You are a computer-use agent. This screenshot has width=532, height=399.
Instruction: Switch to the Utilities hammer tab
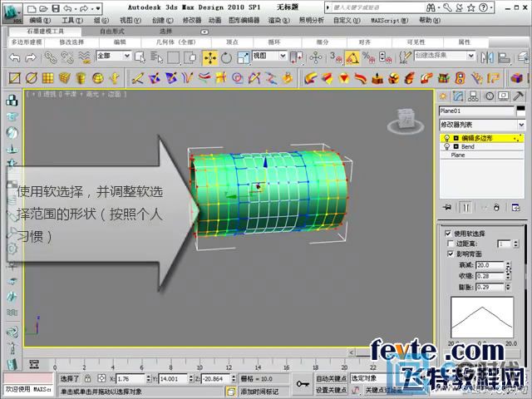[518, 96]
